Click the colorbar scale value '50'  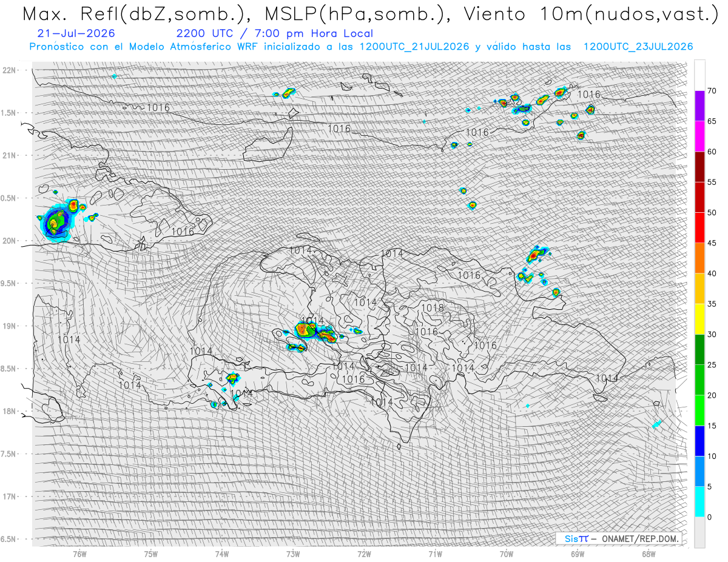tap(712, 213)
